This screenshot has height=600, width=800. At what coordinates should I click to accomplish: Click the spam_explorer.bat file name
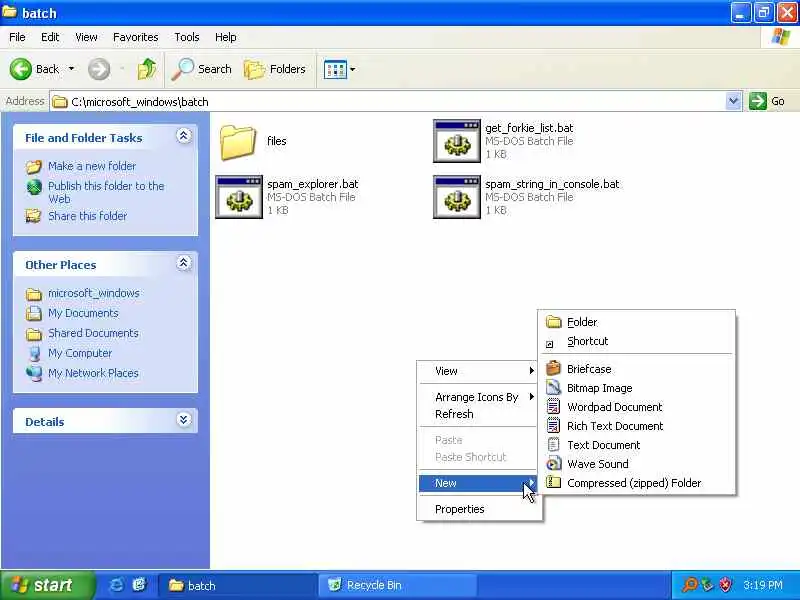tap(313, 184)
